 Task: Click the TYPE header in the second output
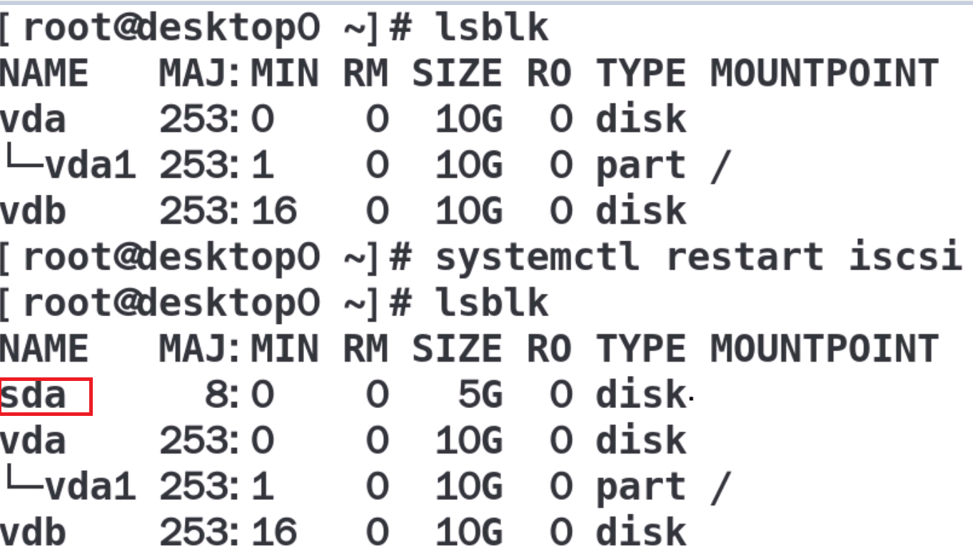point(640,350)
